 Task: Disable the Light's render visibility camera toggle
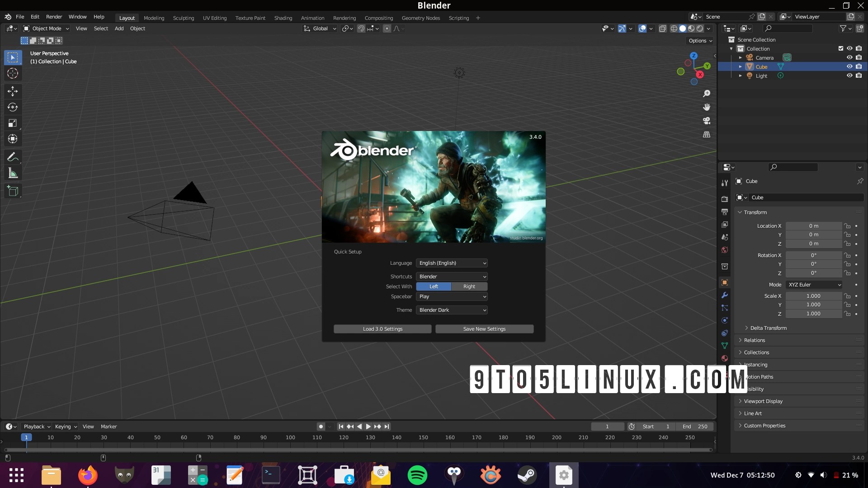(859, 75)
